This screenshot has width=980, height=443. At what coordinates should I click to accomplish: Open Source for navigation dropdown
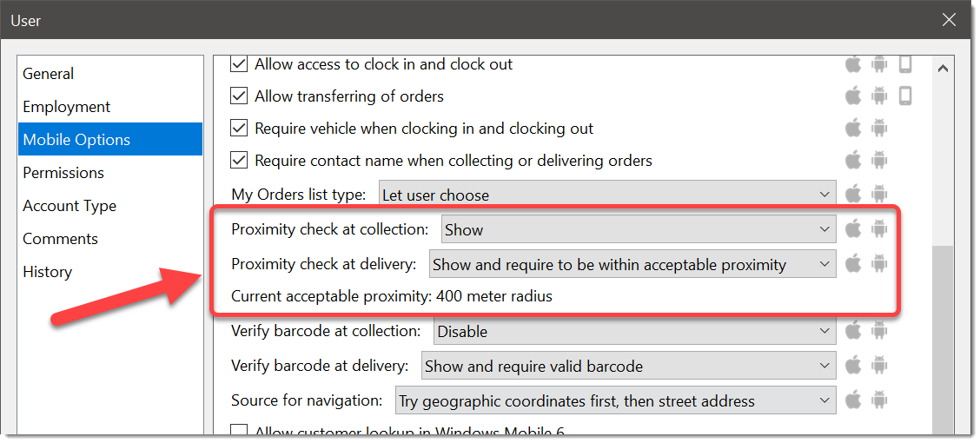coord(616,400)
